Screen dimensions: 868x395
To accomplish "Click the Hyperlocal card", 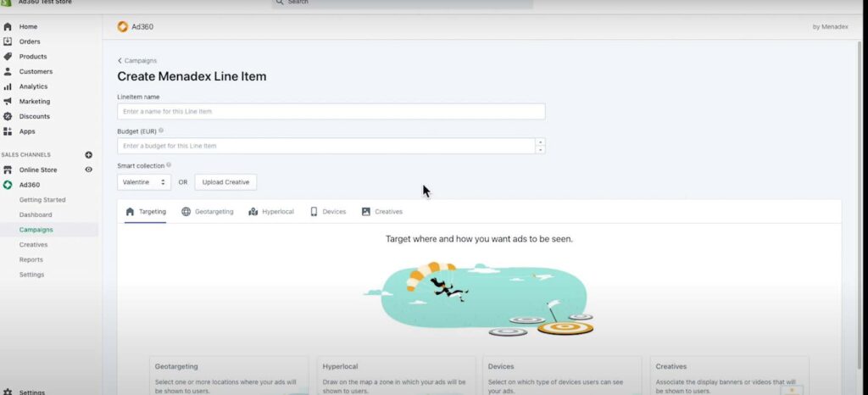I will click(x=397, y=376).
